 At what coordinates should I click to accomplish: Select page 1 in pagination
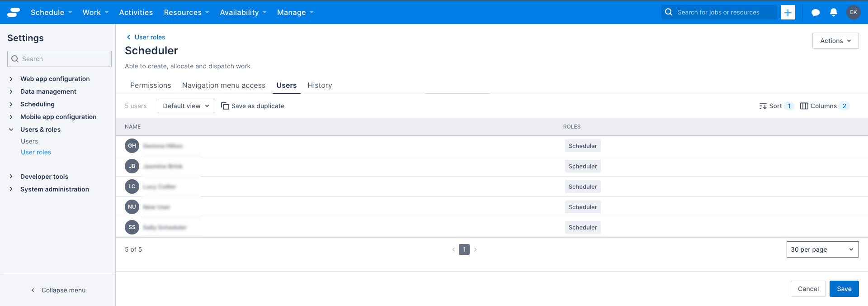(464, 249)
